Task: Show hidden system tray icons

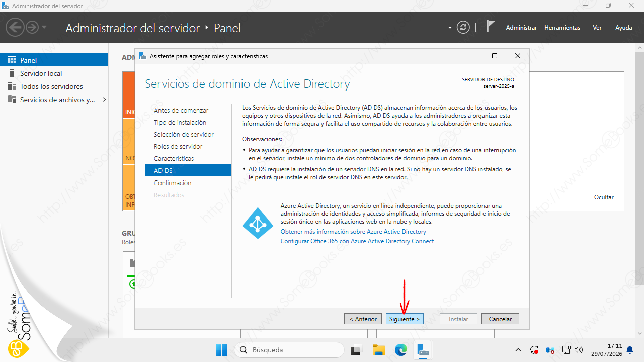Action: click(x=518, y=350)
